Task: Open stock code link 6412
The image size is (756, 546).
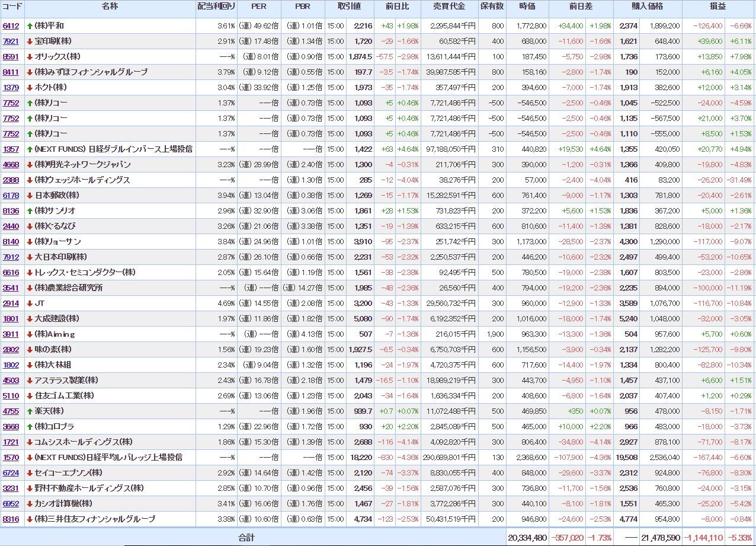Action: pos(11,26)
